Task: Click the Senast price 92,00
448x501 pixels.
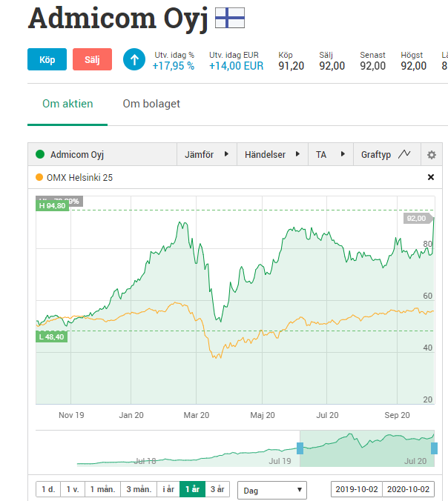Action: click(x=373, y=66)
